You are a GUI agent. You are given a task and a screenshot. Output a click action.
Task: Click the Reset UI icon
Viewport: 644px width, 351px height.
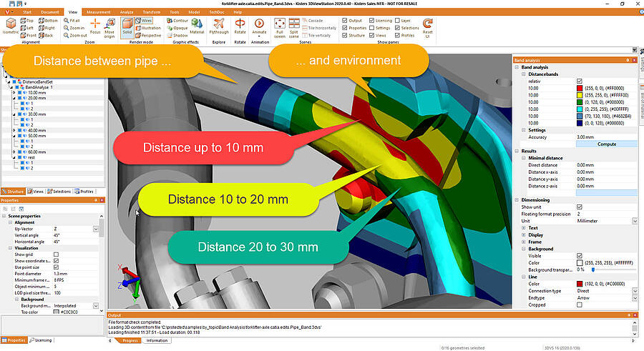coord(428,28)
